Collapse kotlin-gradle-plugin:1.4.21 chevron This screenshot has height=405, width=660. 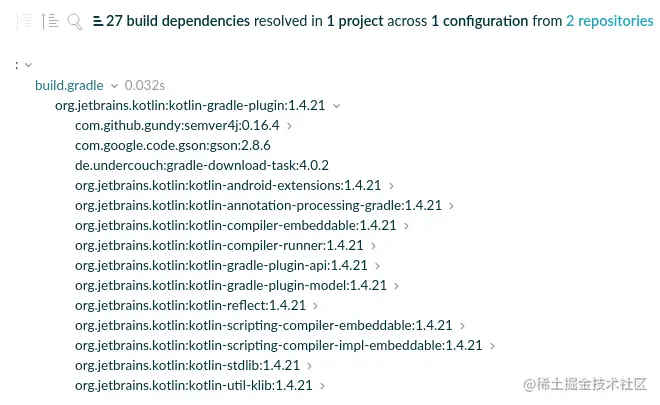336,105
